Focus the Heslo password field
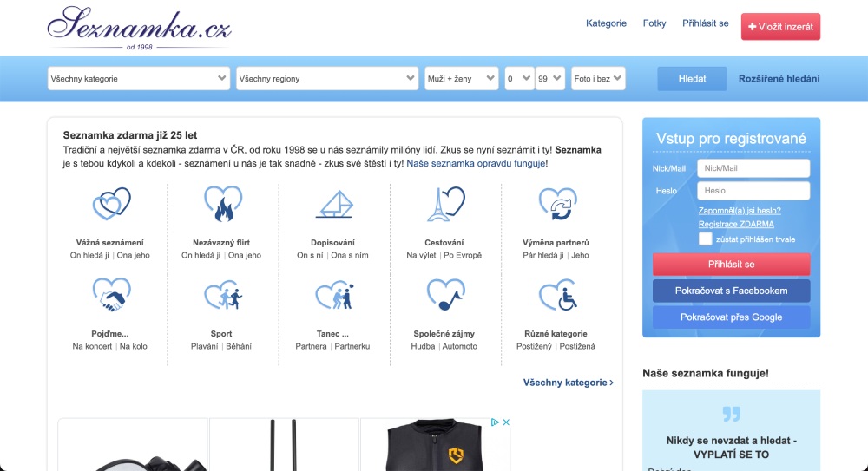868x471 pixels. point(753,190)
